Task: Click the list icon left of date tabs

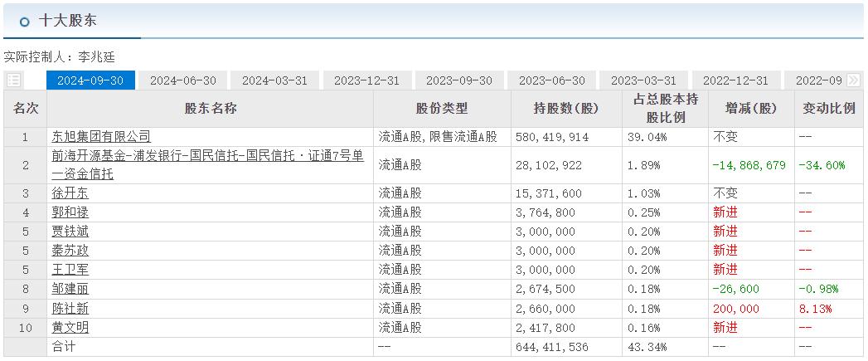Action: (x=13, y=80)
